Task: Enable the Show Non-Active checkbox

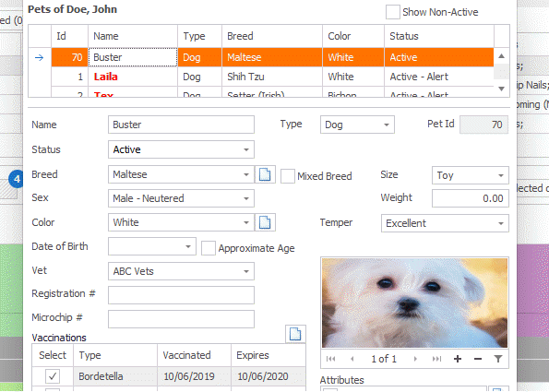Action: pyautogui.click(x=392, y=12)
